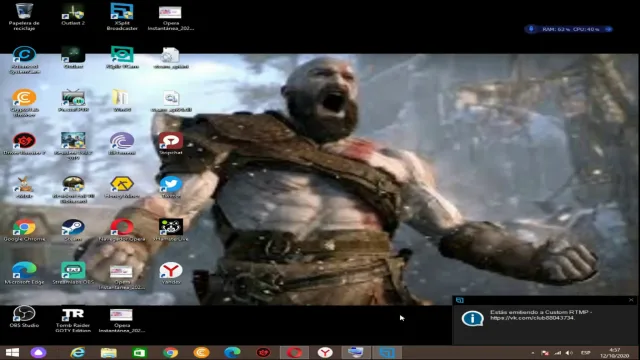Expand the arrow on the RAM/CPU widget
Image resolution: width=640 pixels, height=360 pixels.
point(608,29)
